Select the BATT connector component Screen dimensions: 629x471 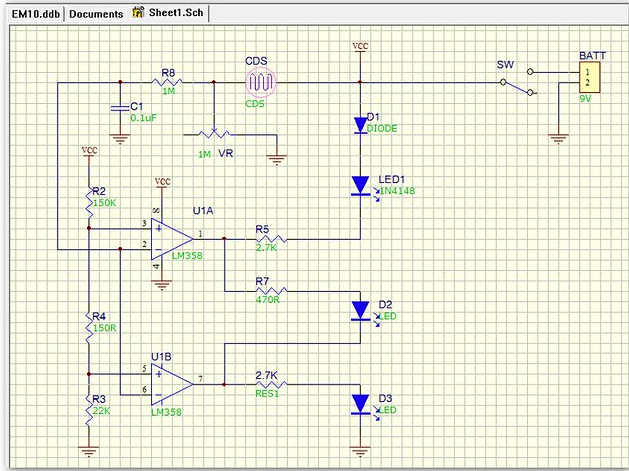point(590,78)
